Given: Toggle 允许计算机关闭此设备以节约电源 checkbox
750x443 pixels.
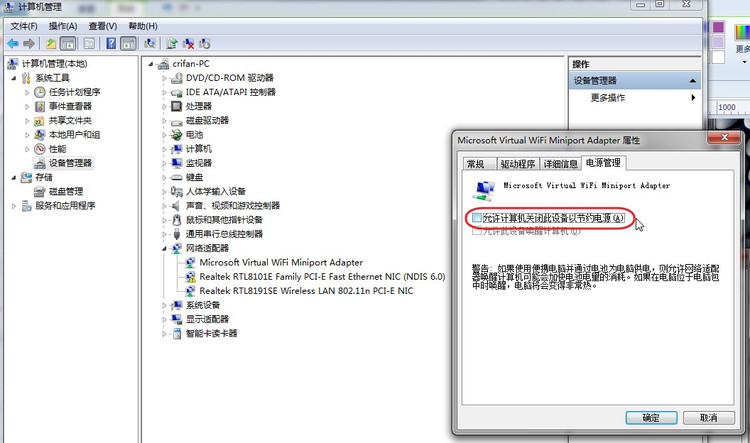Looking at the screenshot, I should pos(477,218).
